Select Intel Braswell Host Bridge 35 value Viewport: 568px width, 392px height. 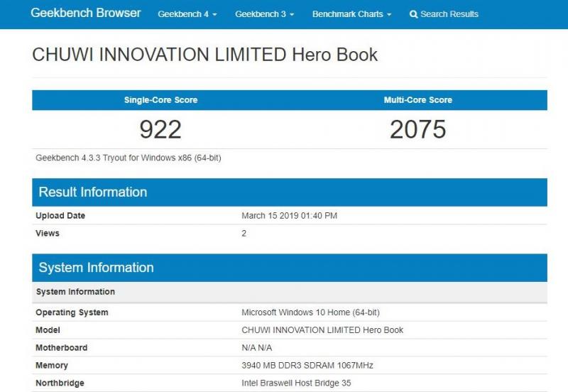pyautogui.click(x=296, y=383)
